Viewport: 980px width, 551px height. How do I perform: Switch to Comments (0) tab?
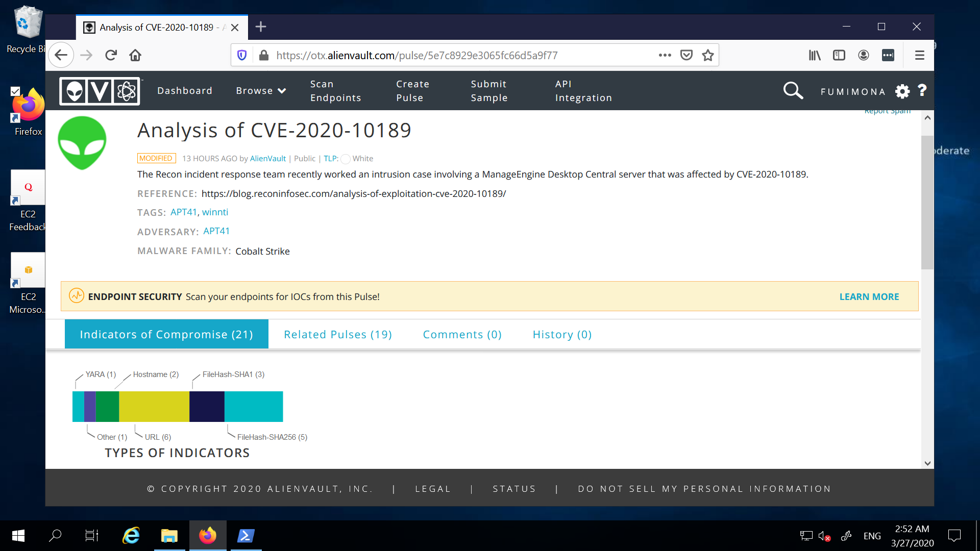(x=462, y=335)
